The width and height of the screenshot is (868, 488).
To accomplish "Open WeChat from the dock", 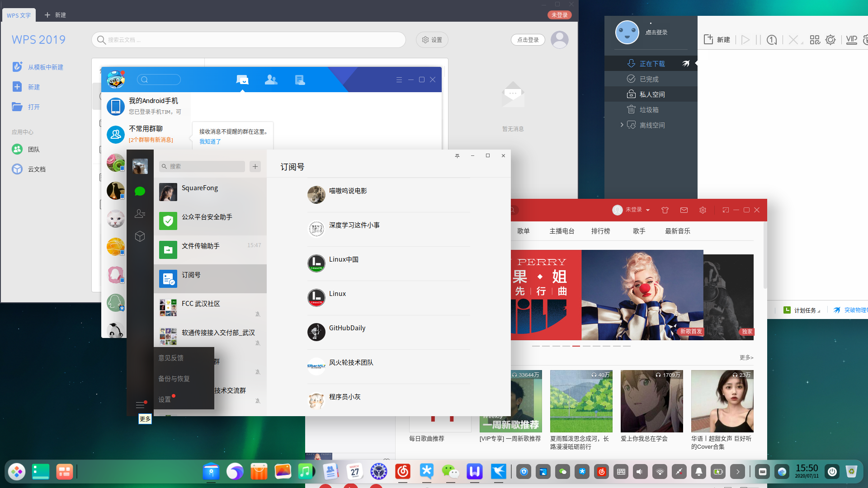I will (450, 472).
